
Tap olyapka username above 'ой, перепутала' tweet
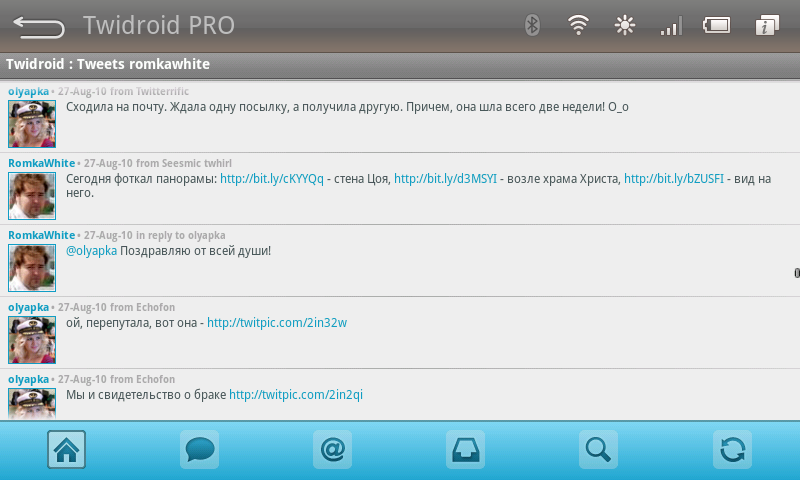click(29, 308)
